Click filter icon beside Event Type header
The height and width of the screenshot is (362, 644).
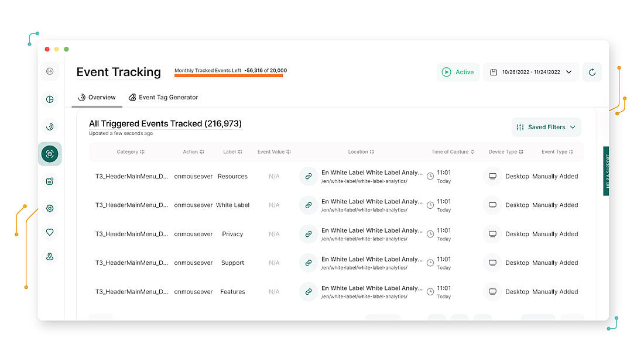(x=571, y=152)
